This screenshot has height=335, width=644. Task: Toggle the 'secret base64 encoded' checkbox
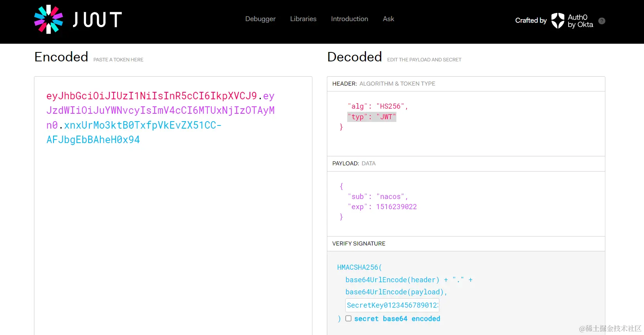[348, 319]
